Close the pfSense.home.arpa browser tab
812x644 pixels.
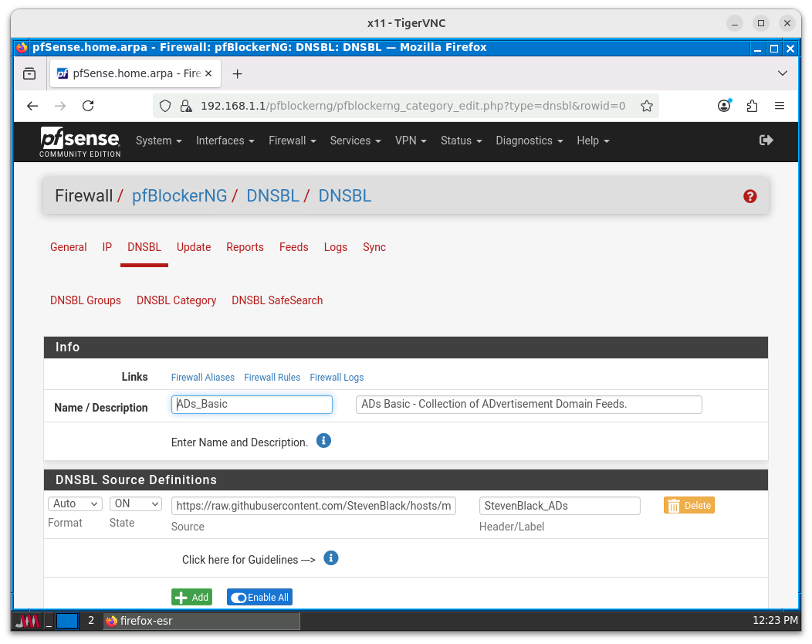click(x=208, y=73)
